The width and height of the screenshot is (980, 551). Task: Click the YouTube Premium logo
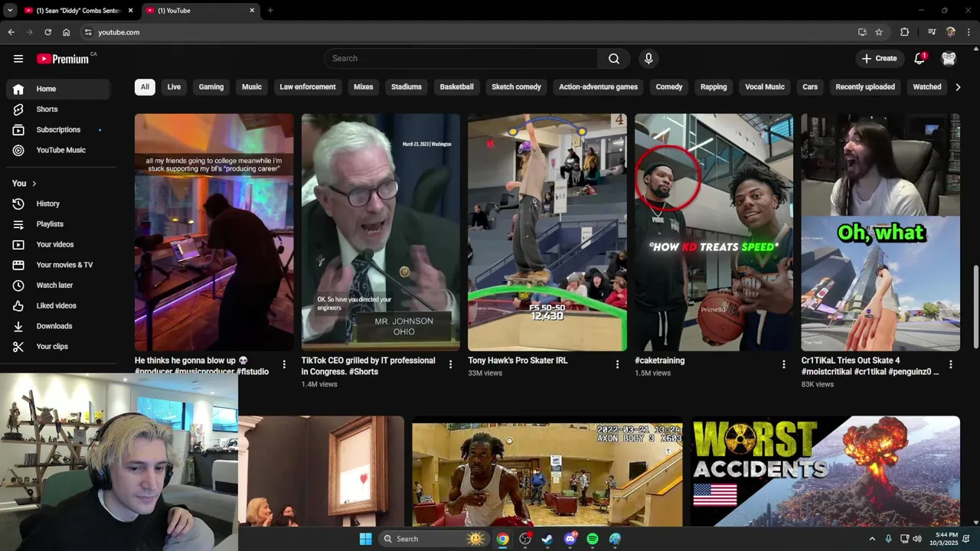click(63, 59)
